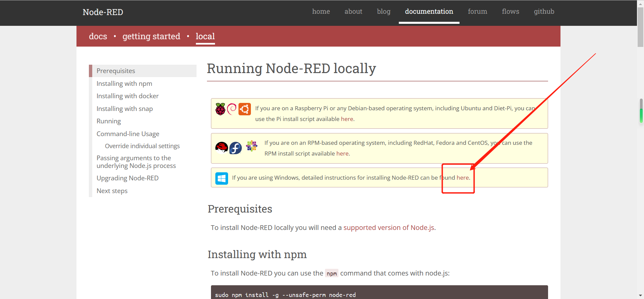This screenshot has width=644, height=299.
Task: Click the docs breadcrumb
Action: pos(98,36)
